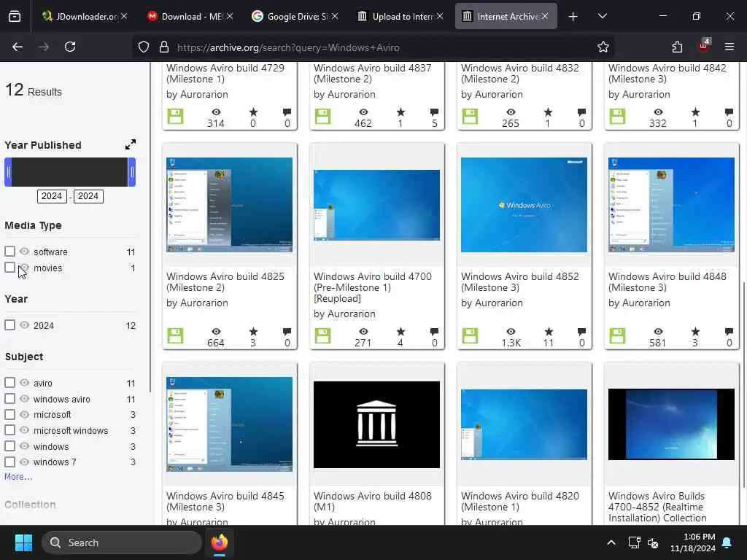Hide software results with eye toggle

[x=24, y=251]
